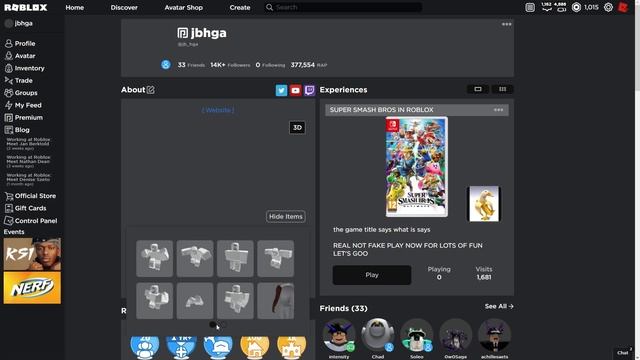The width and height of the screenshot is (640, 360).
Task: Open friend OwOSage's avatar
Action: click(x=456, y=336)
